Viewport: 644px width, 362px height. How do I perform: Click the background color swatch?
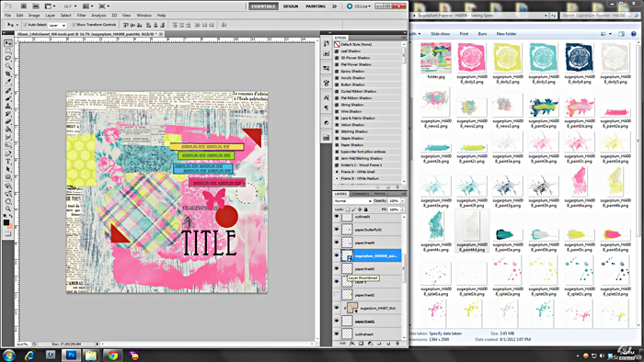10,226
